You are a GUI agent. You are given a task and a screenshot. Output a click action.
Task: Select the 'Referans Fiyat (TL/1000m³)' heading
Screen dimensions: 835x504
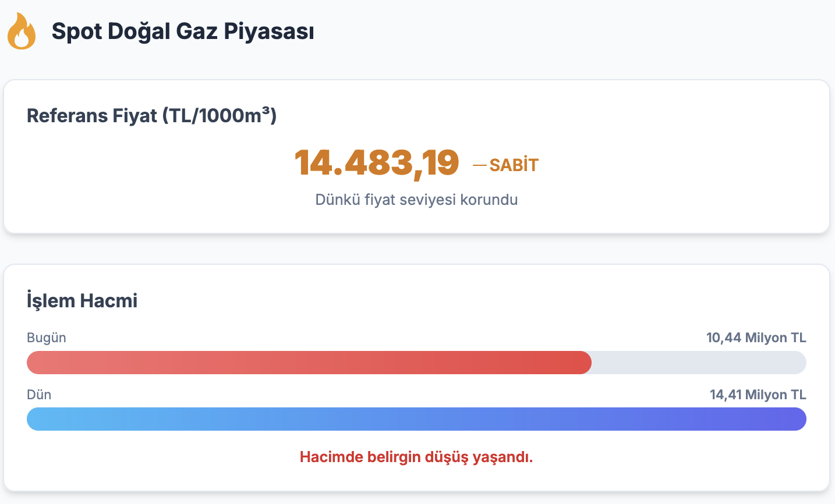click(x=151, y=116)
